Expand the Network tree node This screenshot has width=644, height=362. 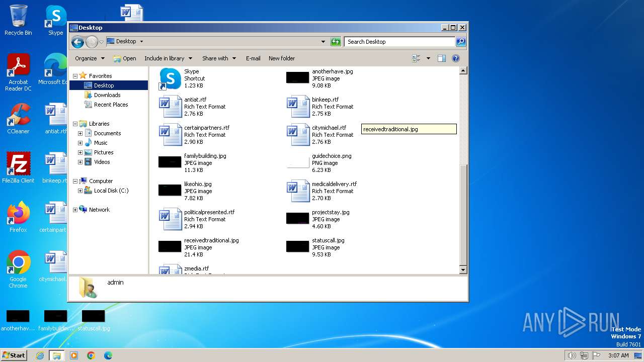(75, 210)
